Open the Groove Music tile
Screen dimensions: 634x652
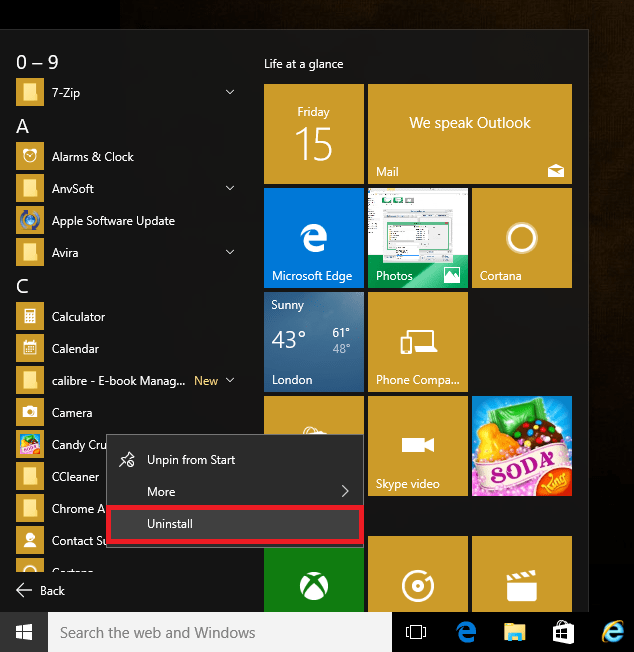pos(418,574)
